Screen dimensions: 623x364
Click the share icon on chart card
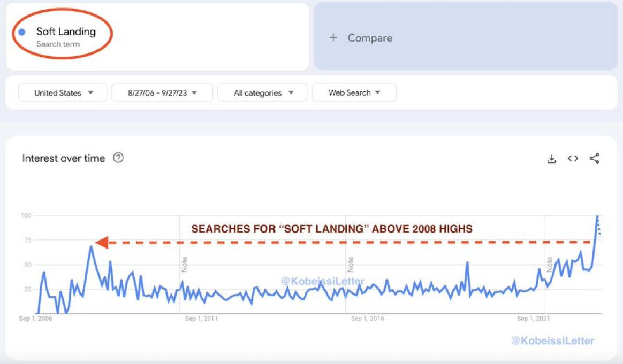coord(594,158)
